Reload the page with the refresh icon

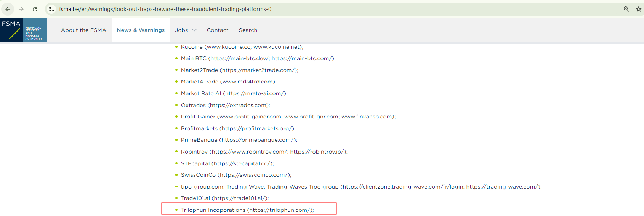pos(35,9)
